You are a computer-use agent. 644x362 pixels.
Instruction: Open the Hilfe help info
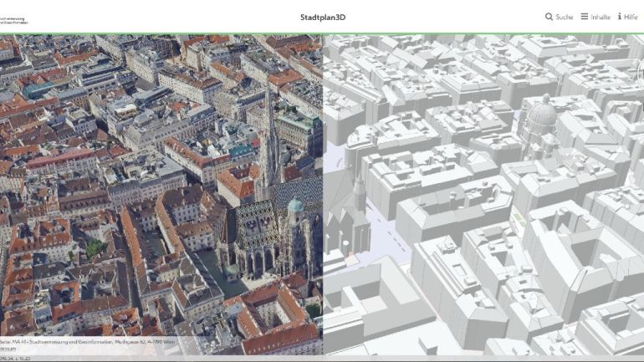[x=627, y=17]
